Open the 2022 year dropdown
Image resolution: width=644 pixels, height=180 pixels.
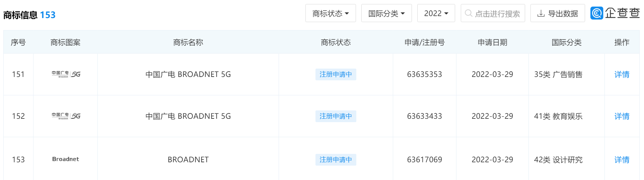436,13
